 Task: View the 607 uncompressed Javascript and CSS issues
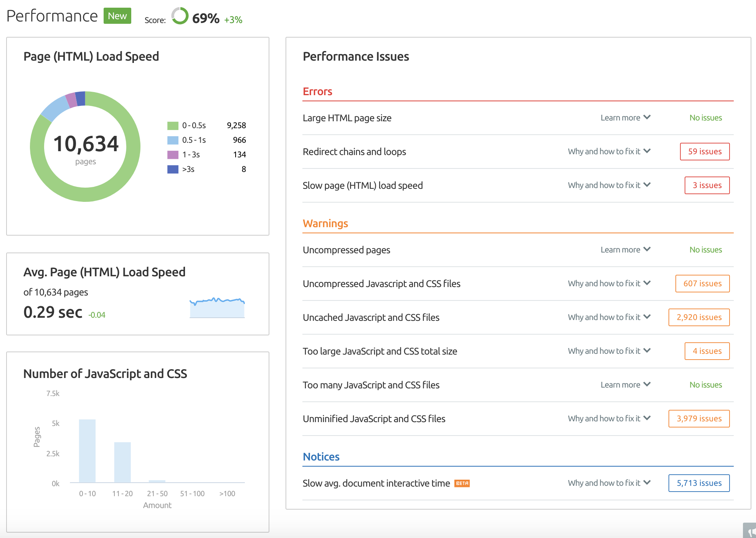coord(702,283)
